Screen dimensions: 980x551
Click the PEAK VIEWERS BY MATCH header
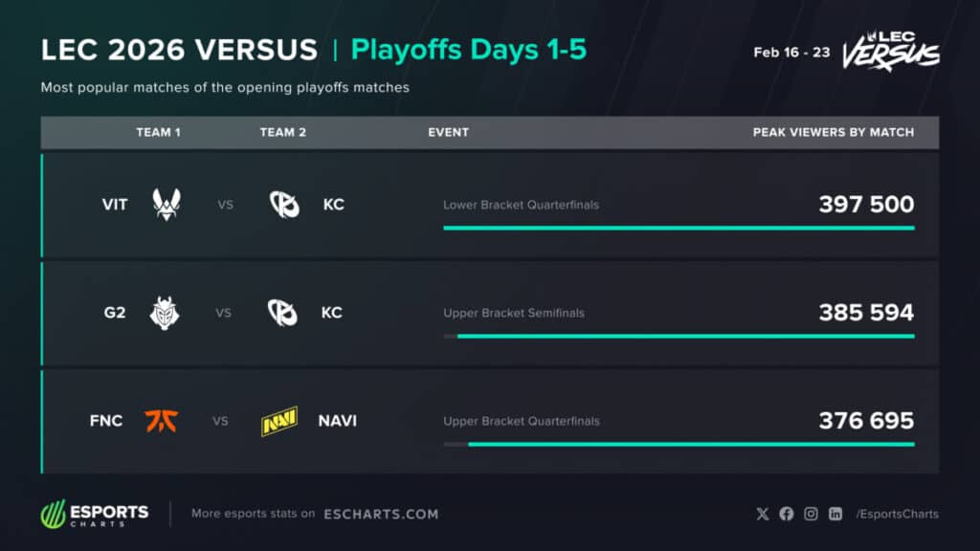click(x=834, y=132)
